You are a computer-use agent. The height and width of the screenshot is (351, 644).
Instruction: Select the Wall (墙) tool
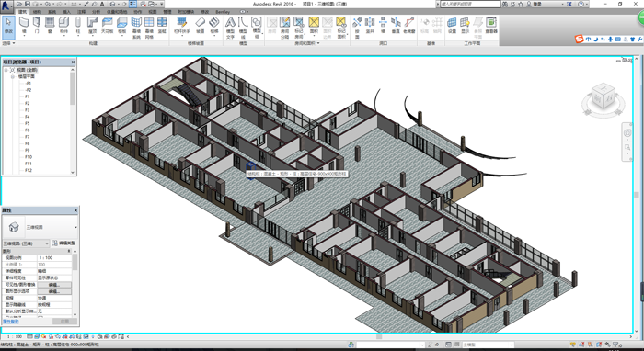(24, 25)
